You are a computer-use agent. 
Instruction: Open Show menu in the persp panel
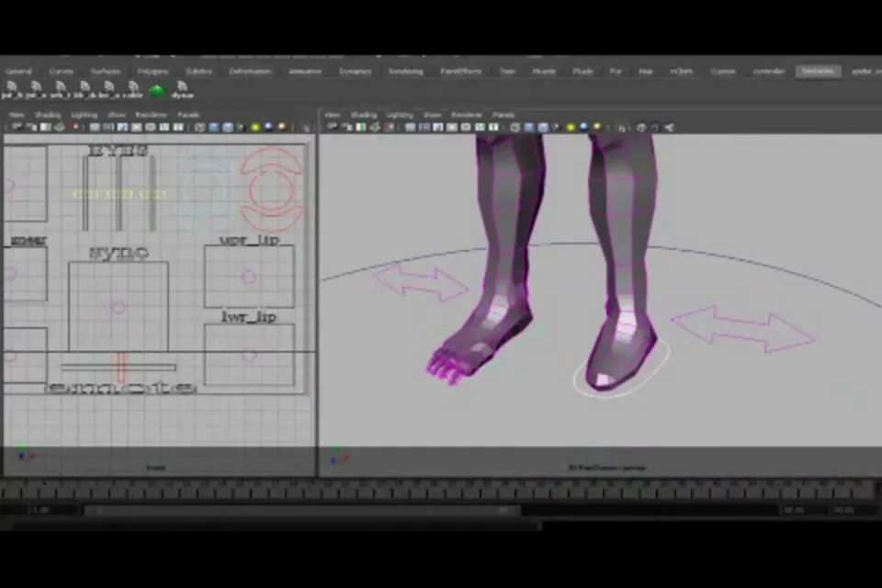432,115
